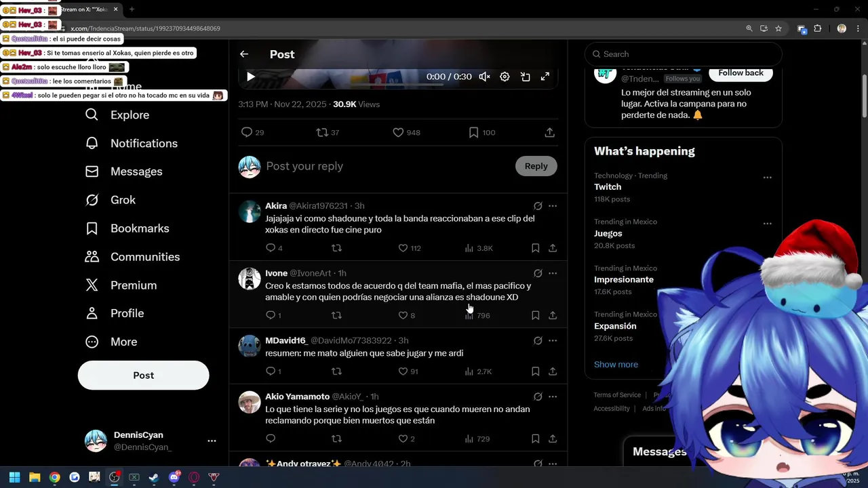Screen dimensions: 868x488
Task: Bookmark MDavid16_'s comment
Action: (535, 371)
